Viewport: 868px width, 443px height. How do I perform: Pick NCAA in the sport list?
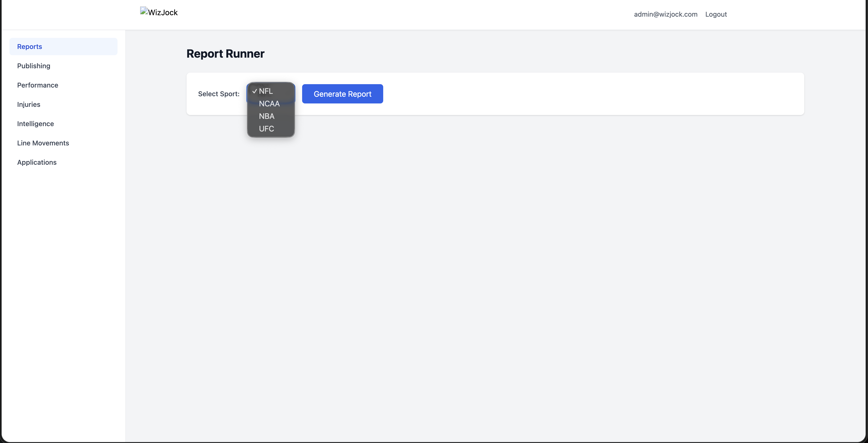(x=271, y=104)
